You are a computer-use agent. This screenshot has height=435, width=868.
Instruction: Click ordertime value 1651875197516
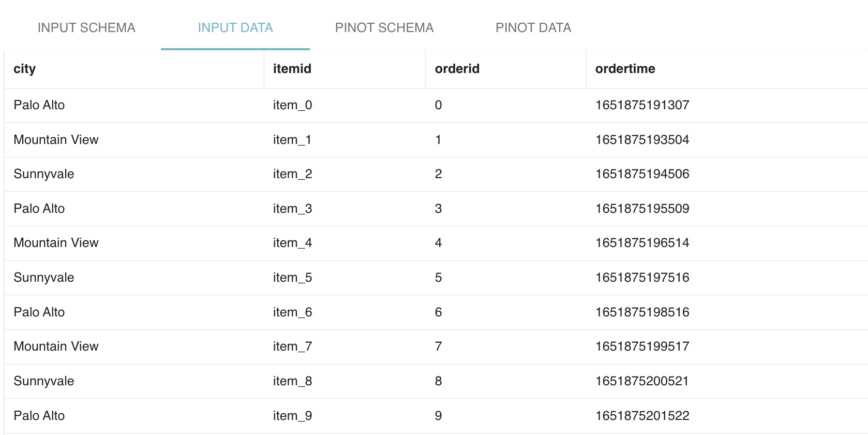pos(642,278)
